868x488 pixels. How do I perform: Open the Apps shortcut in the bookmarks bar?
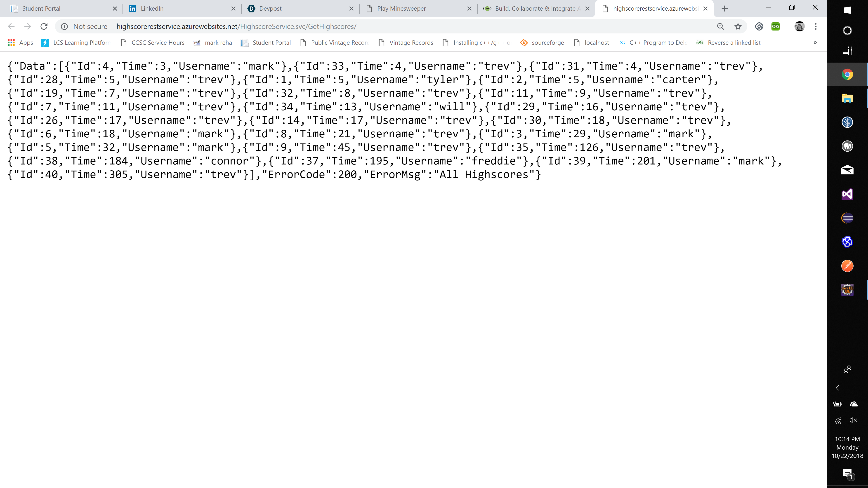(20, 42)
